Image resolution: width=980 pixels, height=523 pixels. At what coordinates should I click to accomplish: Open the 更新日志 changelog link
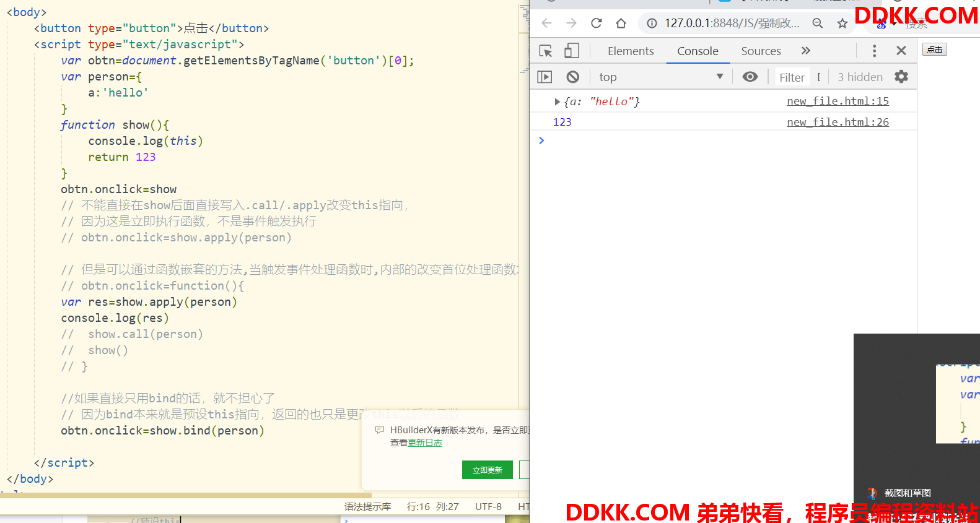(x=425, y=443)
